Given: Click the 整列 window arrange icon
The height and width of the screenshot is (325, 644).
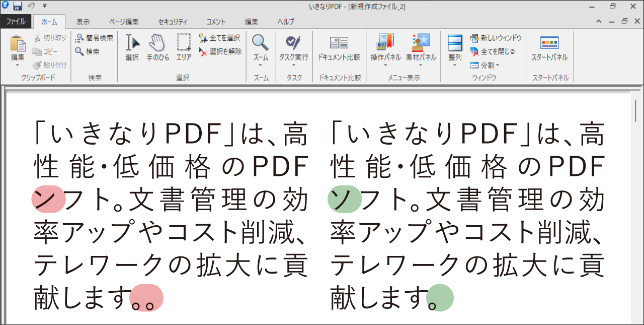Looking at the screenshot, I should 455,43.
